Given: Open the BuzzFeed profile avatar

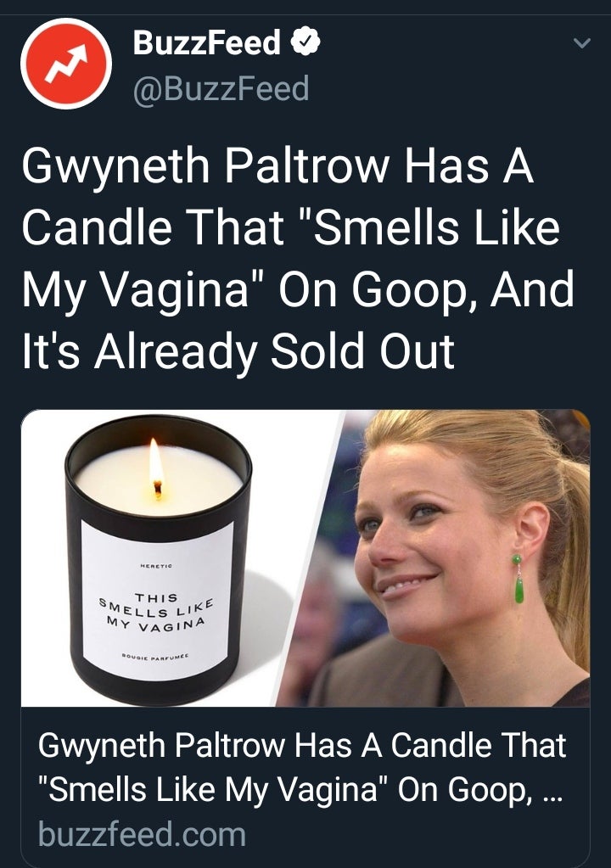Looking at the screenshot, I should pyautogui.click(x=66, y=63).
